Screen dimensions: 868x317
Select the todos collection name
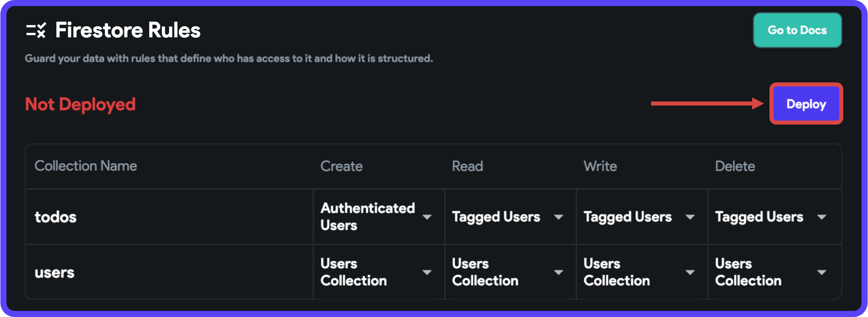(56, 217)
